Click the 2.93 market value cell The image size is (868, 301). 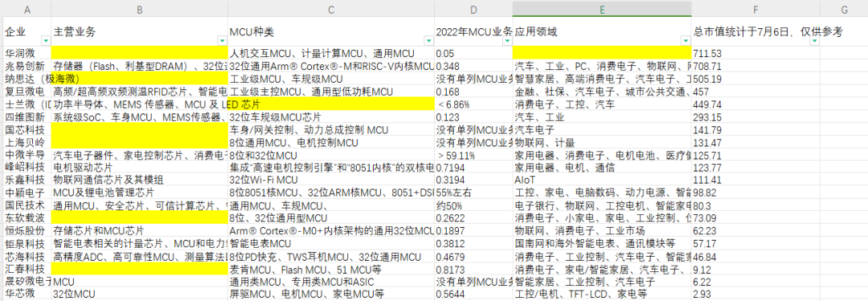pyautogui.click(x=756, y=295)
